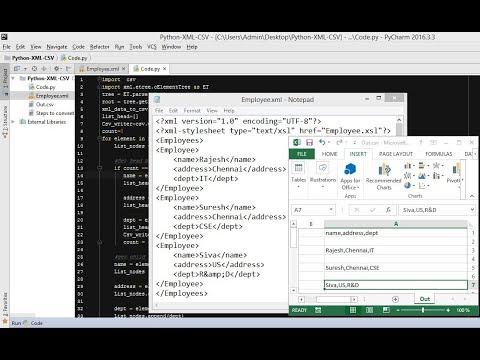
Task: Open Apps for Office in Excel
Action: tap(350, 177)
